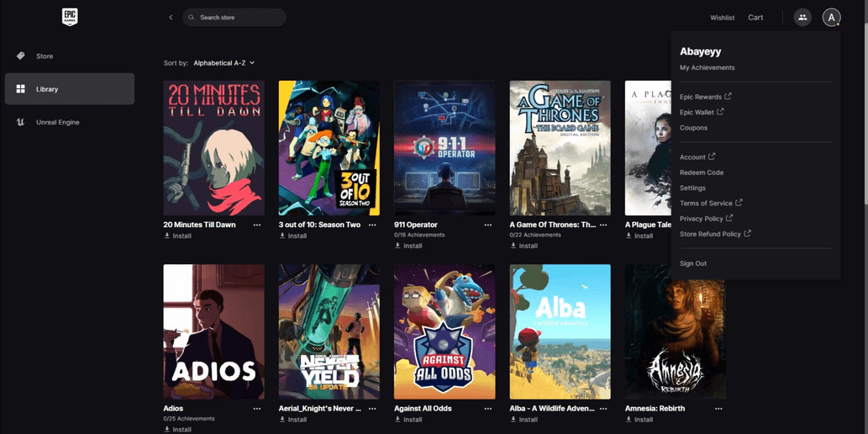Select Library in the sidebar
The width and height of the screenshot is (868, 434).
coord(69,88)
